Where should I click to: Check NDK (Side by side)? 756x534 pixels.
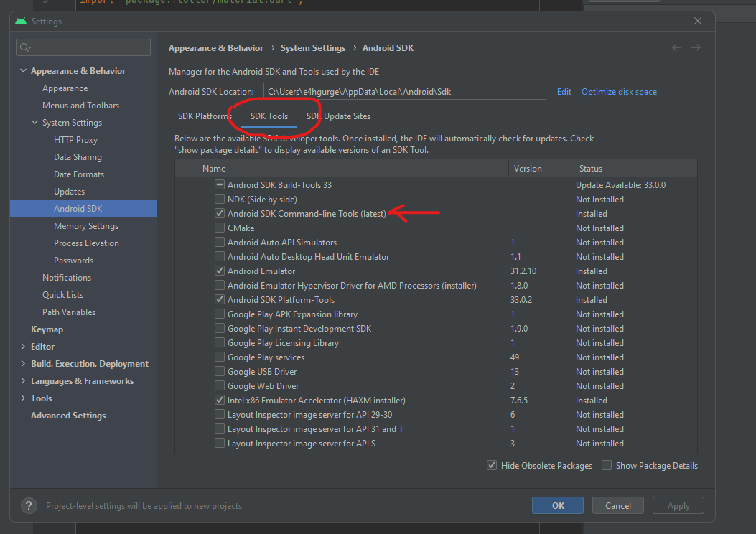click(x=220, y=199)
